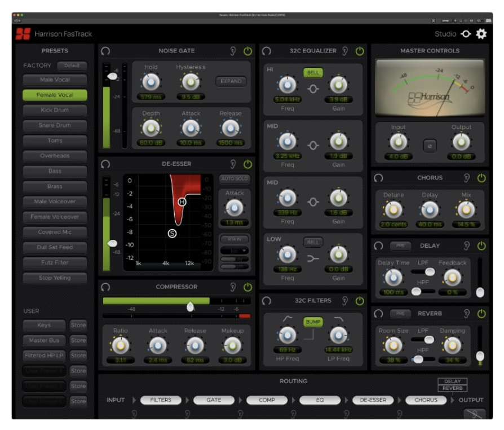Screen dimensions: 504x430
Task: Toggle 32C Equalizer power button
Action: click(360, 51)
